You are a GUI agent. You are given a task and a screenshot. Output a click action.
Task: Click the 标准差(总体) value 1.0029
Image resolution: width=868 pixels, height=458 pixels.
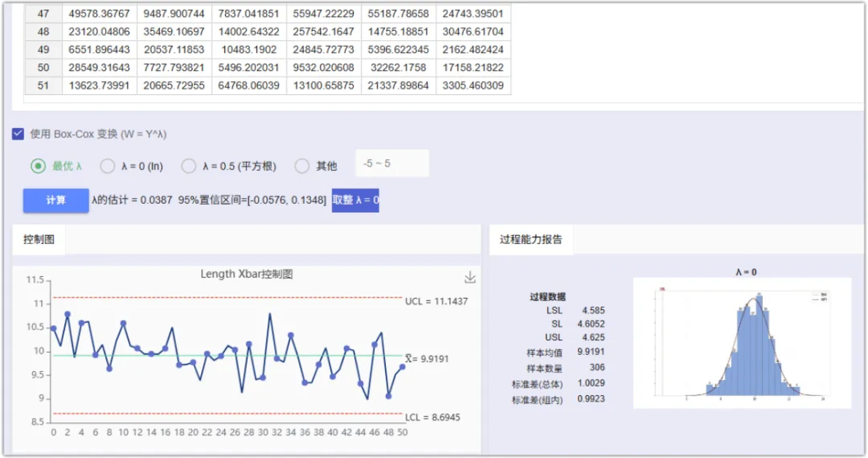(591, 383)
